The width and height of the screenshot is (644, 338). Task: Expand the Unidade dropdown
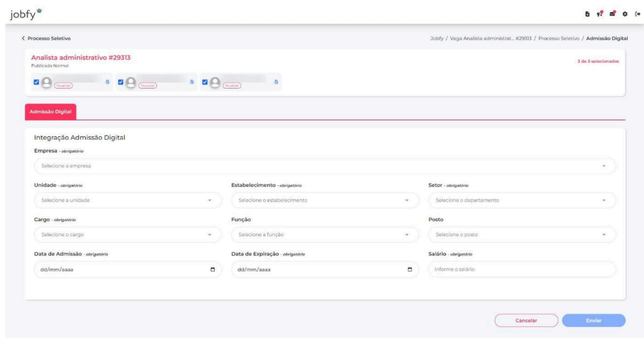127,201
